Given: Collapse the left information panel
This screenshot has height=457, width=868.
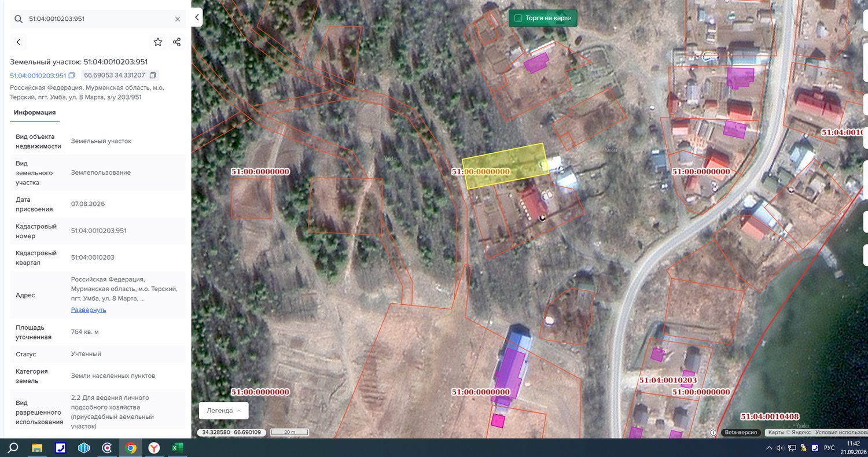Looking at the screenshot, I should (197, 17).
